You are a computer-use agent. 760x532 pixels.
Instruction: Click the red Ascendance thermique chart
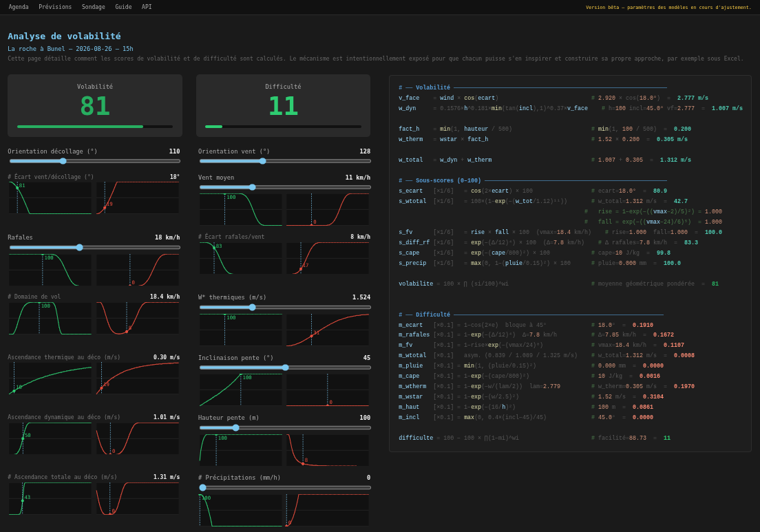[x=138, y=379]
